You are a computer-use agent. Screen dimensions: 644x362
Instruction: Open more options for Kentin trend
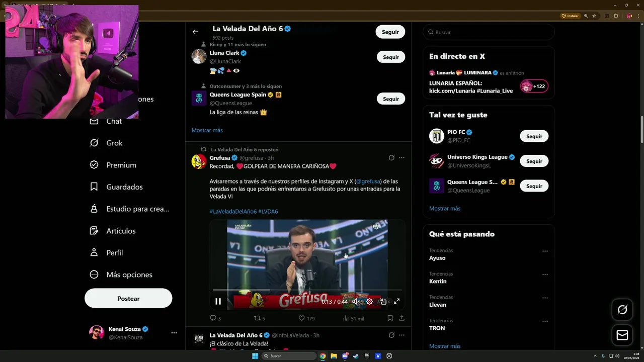[x=545, y=275]
